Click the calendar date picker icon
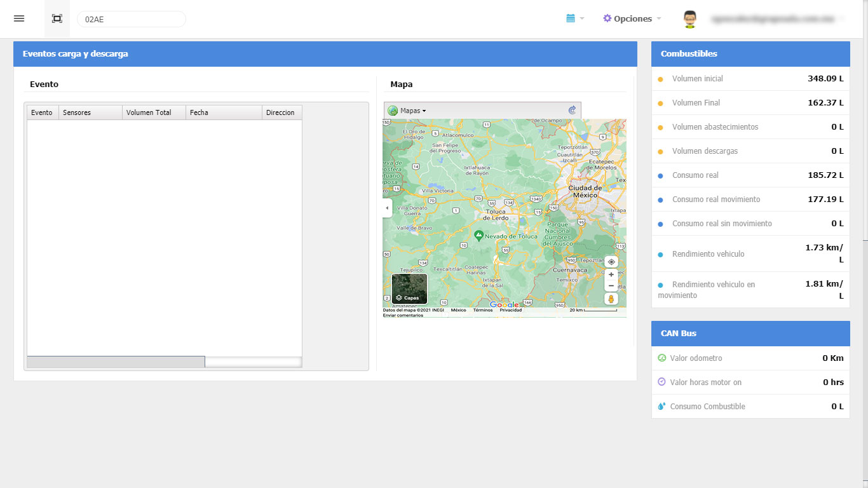Viewport: 868px width, 488px height. [x=571, y=18]
